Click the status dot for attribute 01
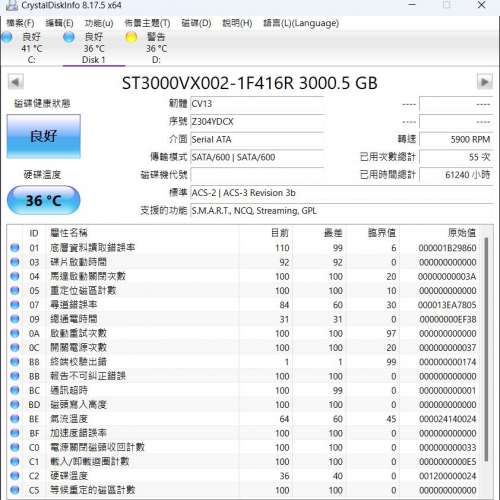Viewport: 500px width, 500px height. [x=15, y=248]
